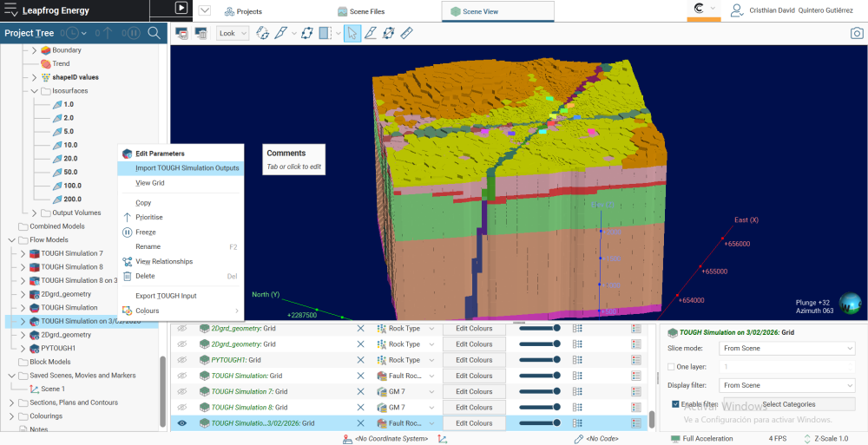Show the TOUGH Simulation 8 Grid
The width and height of the screenshot is (868, 445).
click(x=181, y=408)
